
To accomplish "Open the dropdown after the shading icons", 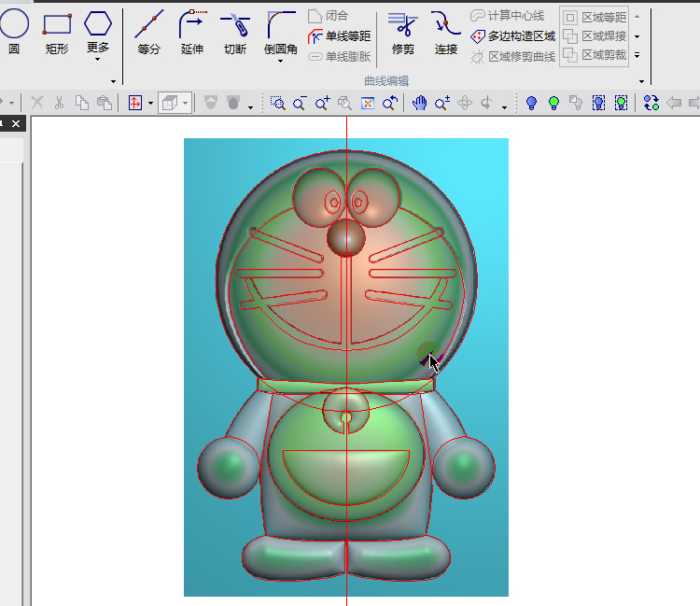I will pos(250,107).
